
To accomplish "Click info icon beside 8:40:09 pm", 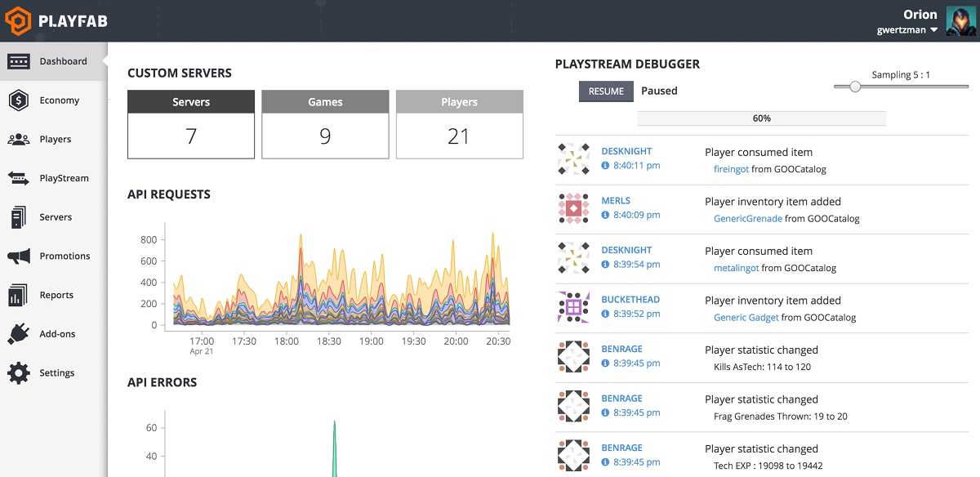I will click(x=605, y=216).
